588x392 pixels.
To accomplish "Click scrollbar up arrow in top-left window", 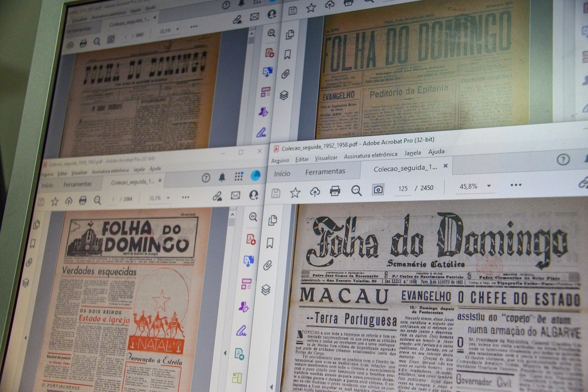I will pos(252,34).
